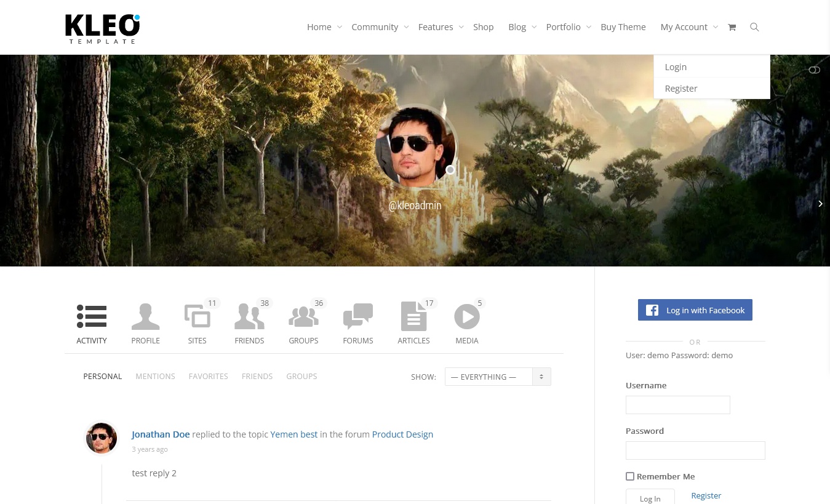Open the Media play icon

[467, 317]
